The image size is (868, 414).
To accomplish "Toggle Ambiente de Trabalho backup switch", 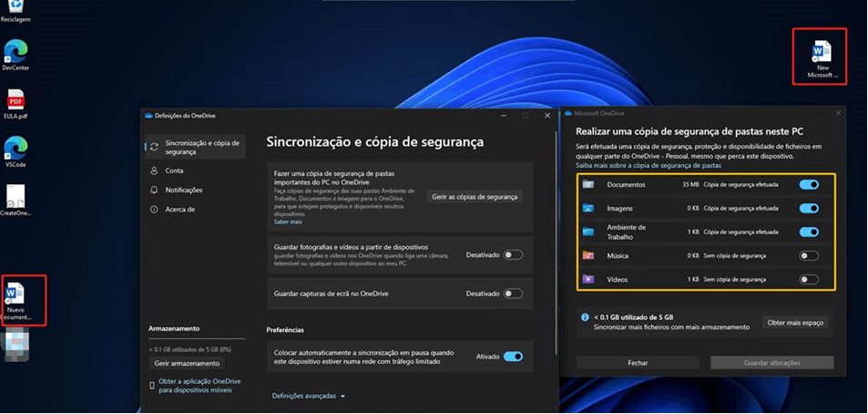I will tap(809, 232).
